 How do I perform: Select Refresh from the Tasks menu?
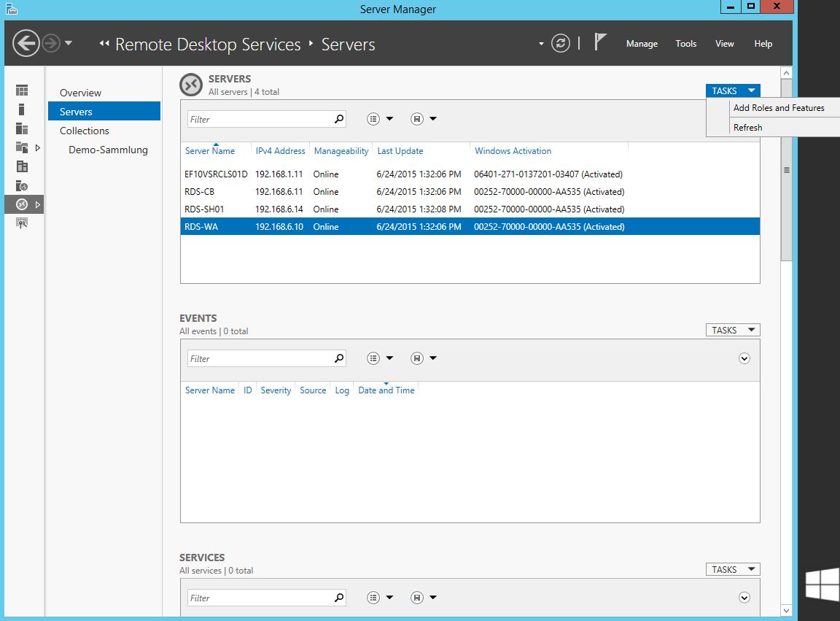pyautogui.click(x=747, y=127)
